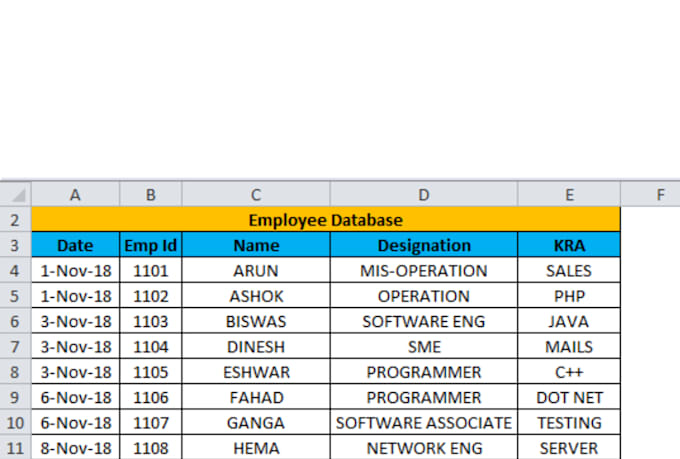Select row 8 header
Image resolution: width=680 pixels, height=459 pixels.
pyautogui.click(x=15, y=371)
